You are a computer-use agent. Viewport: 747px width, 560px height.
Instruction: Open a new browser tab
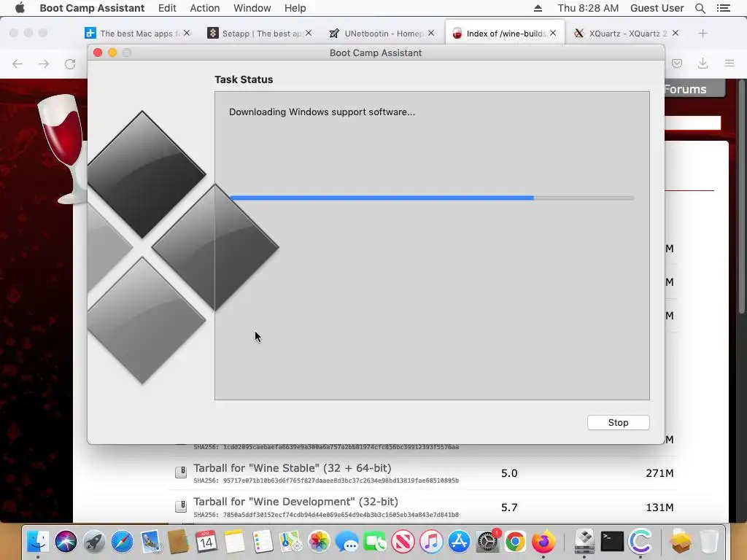coord(703,33)
